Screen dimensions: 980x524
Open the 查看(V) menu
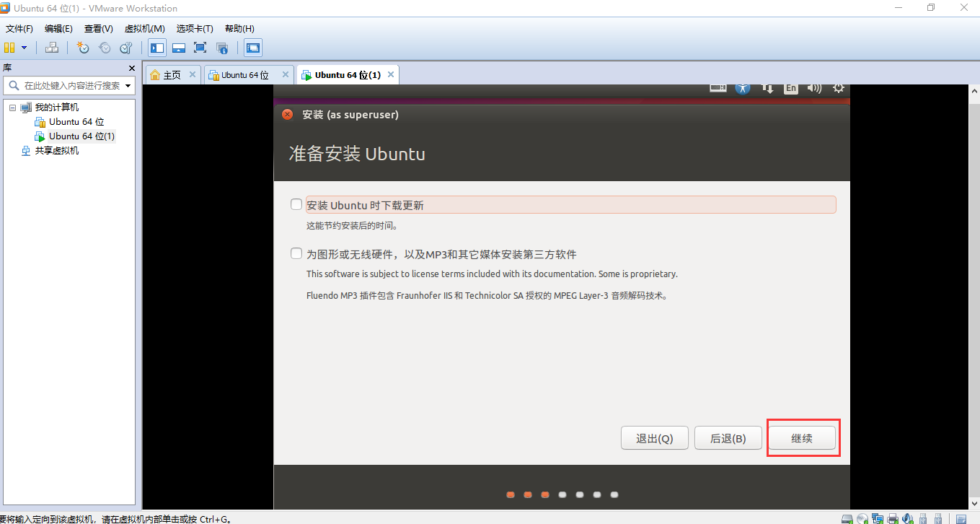[x=99, y=29]
